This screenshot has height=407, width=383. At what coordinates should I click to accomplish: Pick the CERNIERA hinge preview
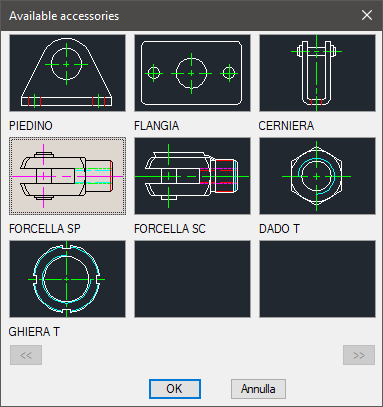[317, 73]
